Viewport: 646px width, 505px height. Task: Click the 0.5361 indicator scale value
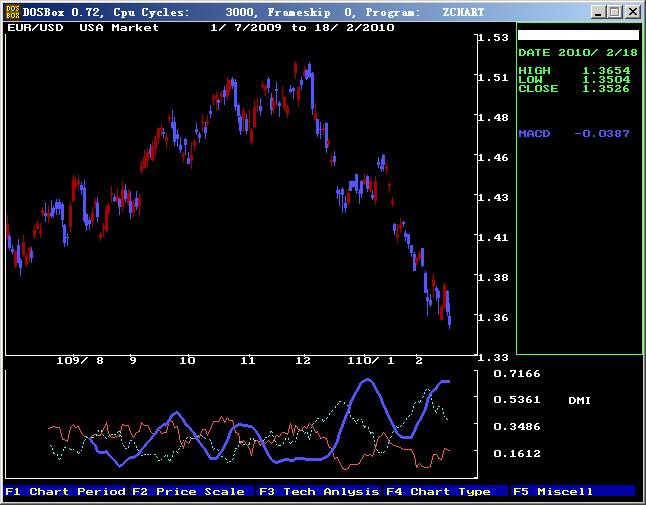517,400
